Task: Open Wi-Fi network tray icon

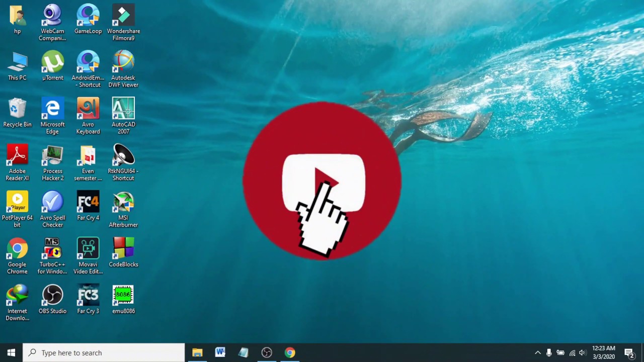Action: 572,352
